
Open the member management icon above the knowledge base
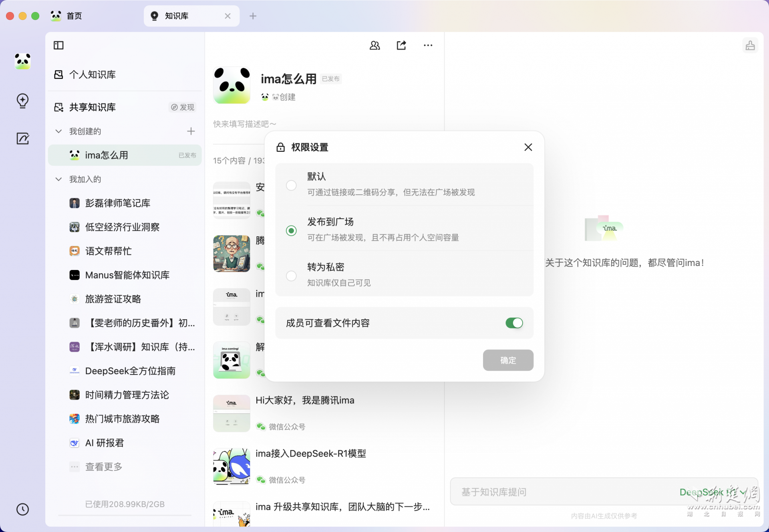[x=375, y=45]
